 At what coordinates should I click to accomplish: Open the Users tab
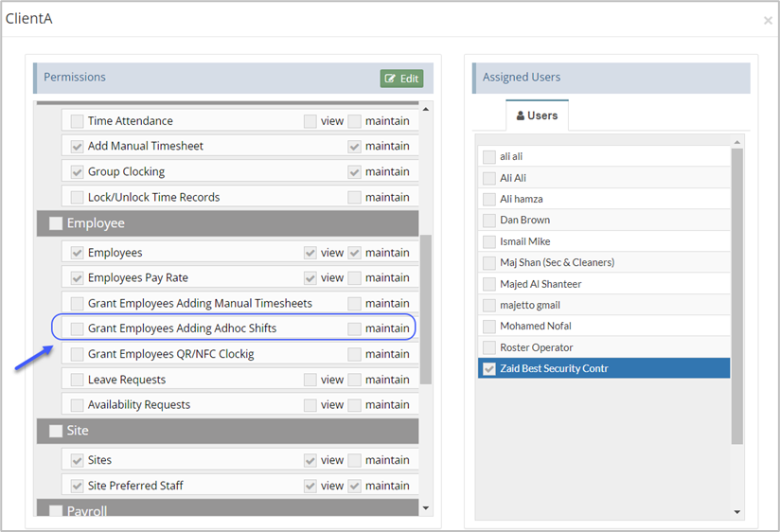(x=537, y=115)
